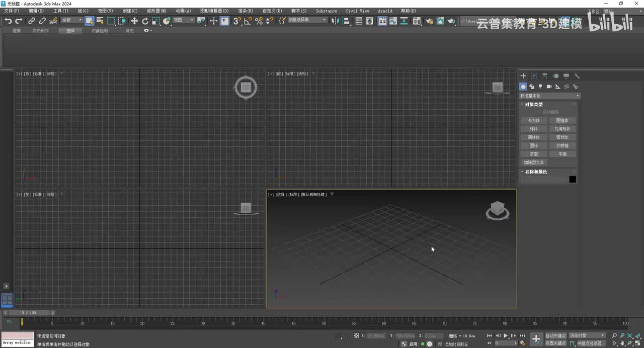This screenshot has height=348, width=644.
Task: Open the black object color swatch
Action: pyautogui.click(x=572, y=180)
